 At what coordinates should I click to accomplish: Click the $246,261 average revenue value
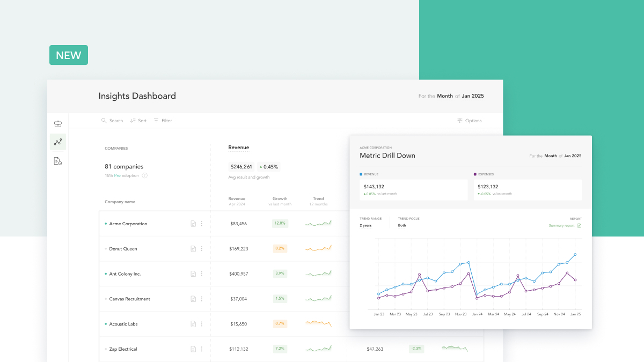(x=241, y=167)
